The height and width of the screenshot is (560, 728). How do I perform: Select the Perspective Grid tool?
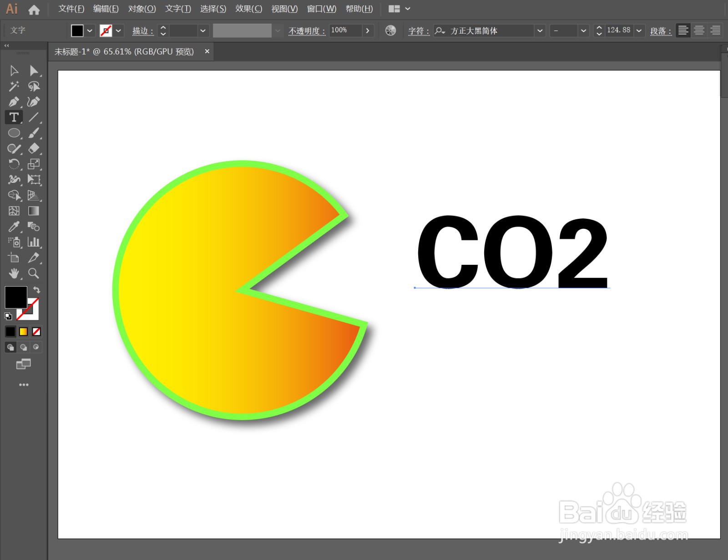(34, 195)
